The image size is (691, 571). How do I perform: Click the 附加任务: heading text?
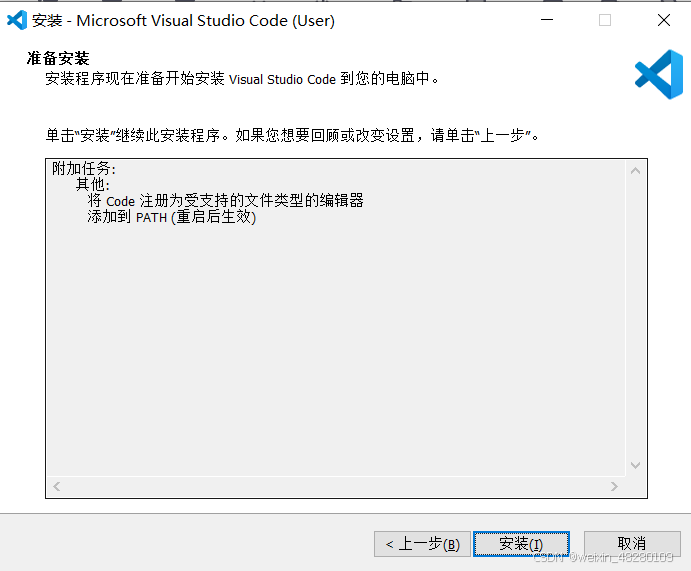pos(84,168)
